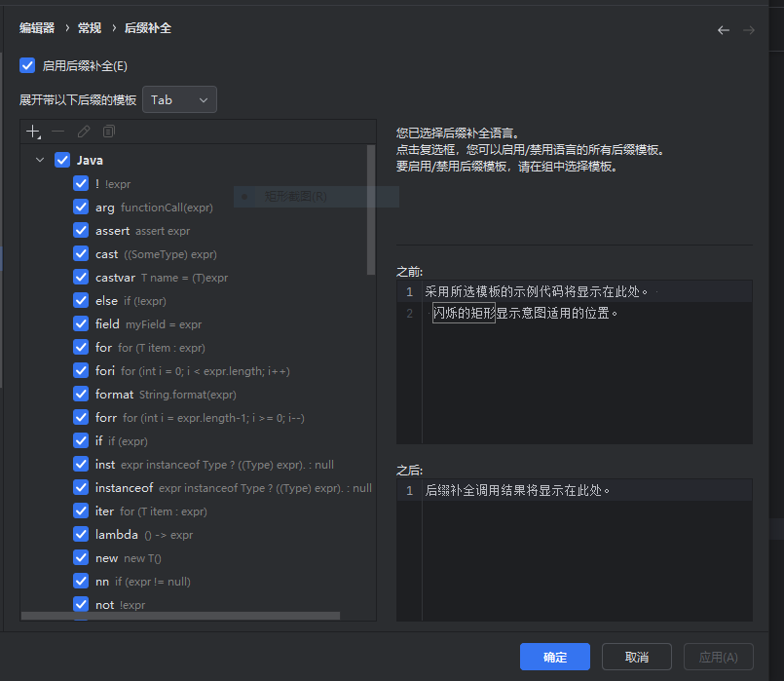Viewport: 784px width, 681px height.
Task: Click the 矩形截图(R) overlay item
Action: 316,197
